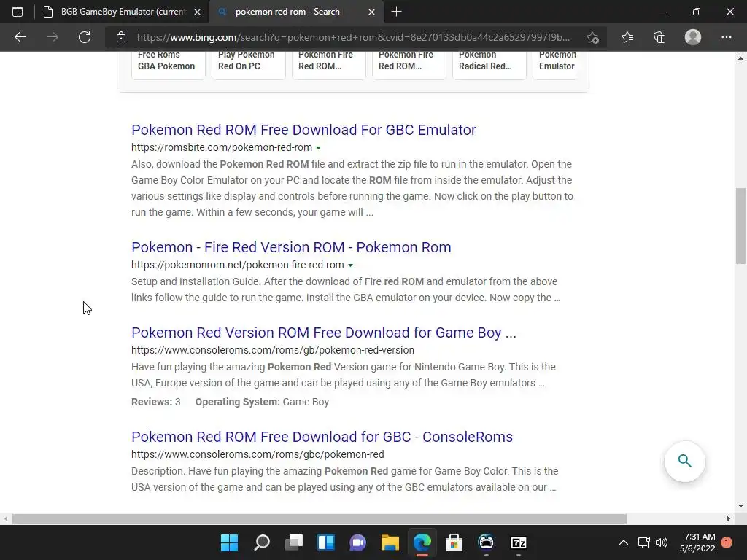The image size is (747, 560).
Task: Open the BGB emulator taskbar icon
Action: (486, 542)
